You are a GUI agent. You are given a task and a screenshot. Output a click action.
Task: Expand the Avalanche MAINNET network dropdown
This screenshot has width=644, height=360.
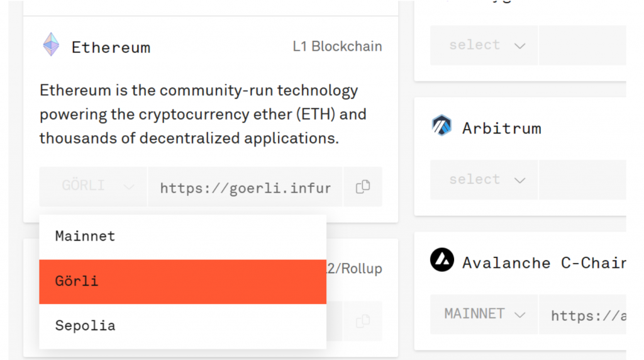point(484,314)
